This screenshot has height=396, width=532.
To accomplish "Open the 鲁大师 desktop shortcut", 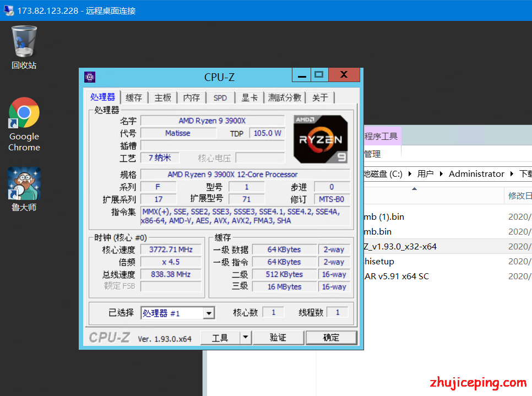I will pos(24,189).
